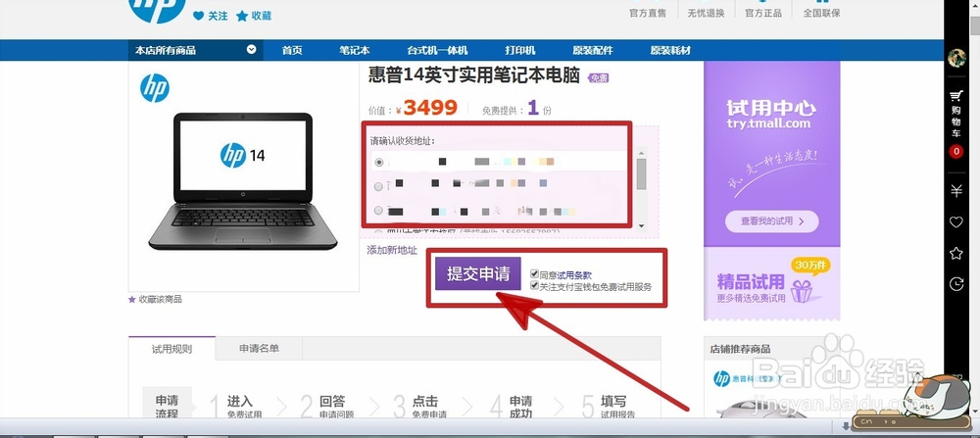Click the star 收藏 favorite icon
The image size is (980, 438).
pyautogui.click(x=242, y=17)
